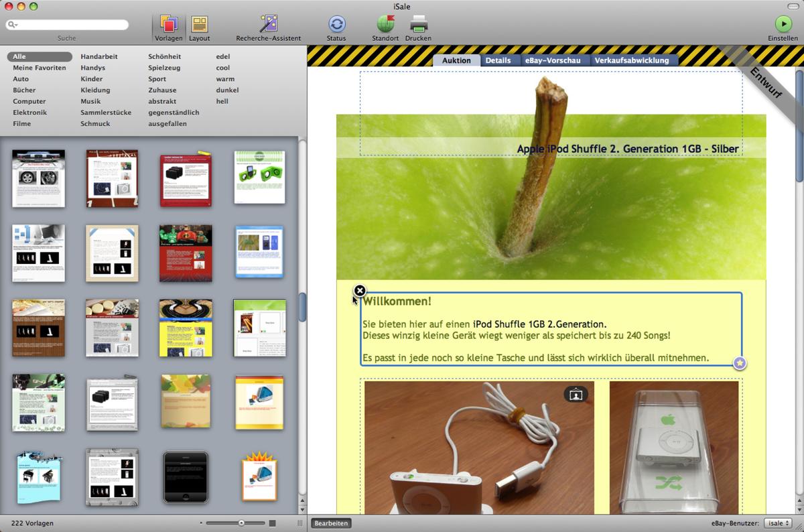Select the superhero template thumbnail
Screen dimensions: 804x532
point(186,253)
